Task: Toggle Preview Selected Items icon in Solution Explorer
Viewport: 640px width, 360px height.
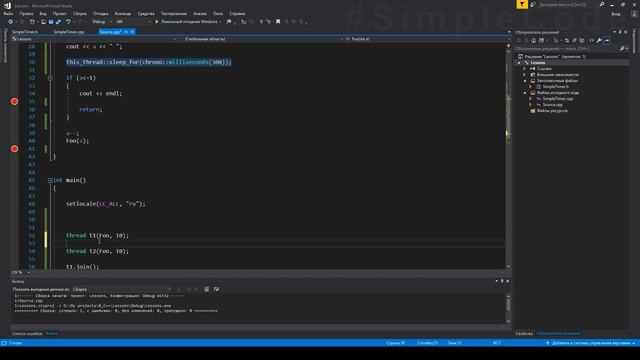Action: click(607, 40)
